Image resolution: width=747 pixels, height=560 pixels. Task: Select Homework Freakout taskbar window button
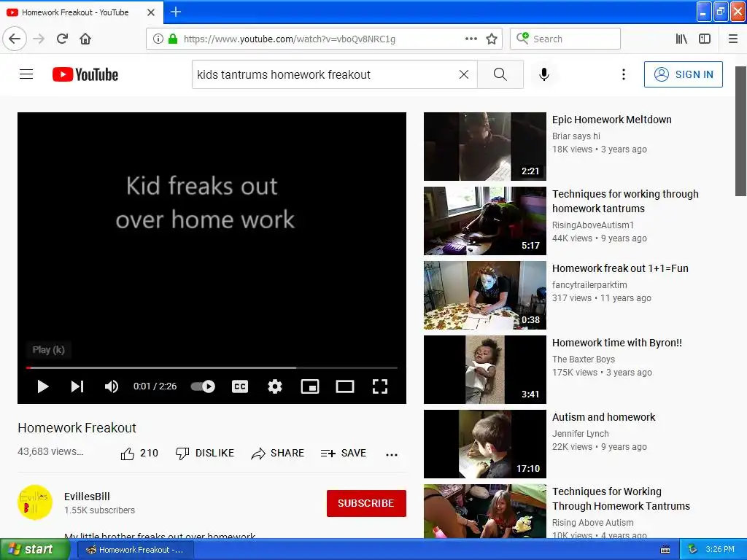click(x=136, y=550)
